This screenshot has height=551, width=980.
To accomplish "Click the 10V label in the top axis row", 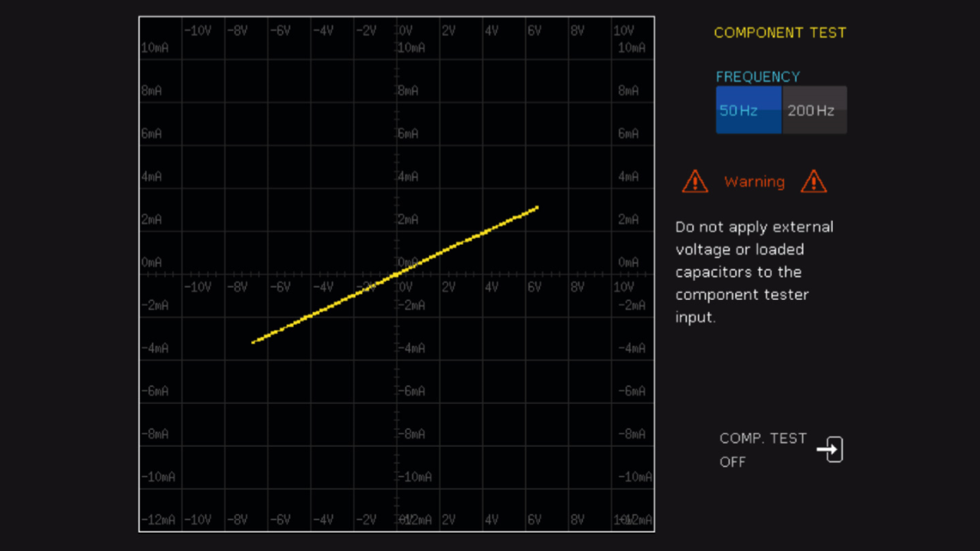I will [623, 31].
